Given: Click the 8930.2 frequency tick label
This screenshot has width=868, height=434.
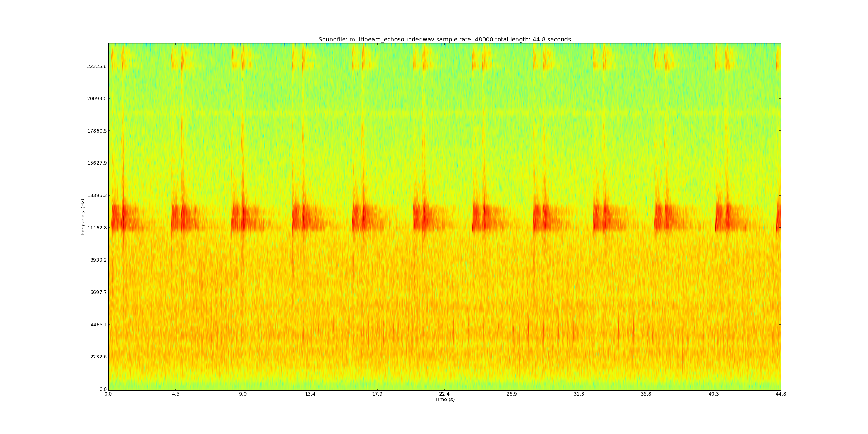Looking at the screenshot, I should pos(98,260).
